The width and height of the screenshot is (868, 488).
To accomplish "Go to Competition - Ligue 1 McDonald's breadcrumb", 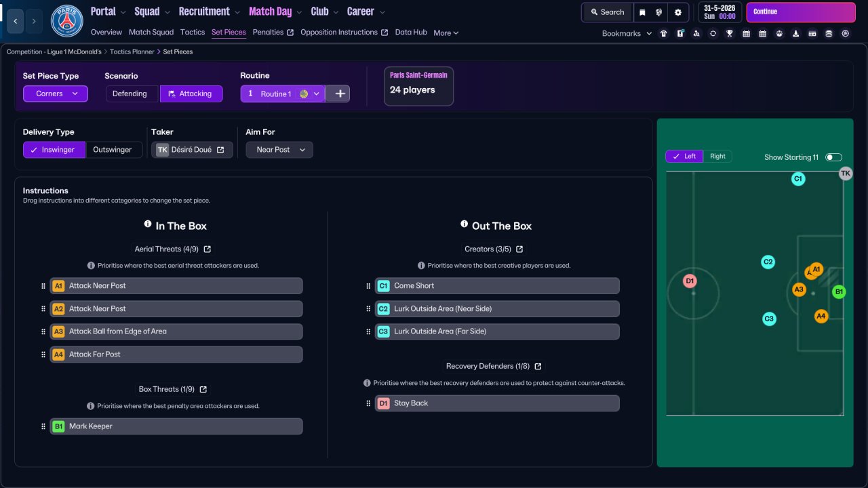I will 54,52.
